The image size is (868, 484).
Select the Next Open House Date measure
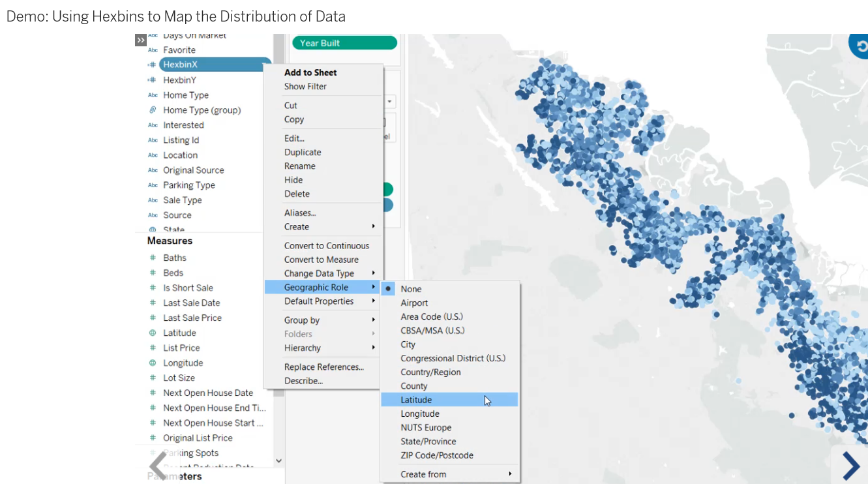tap(208, 393)
